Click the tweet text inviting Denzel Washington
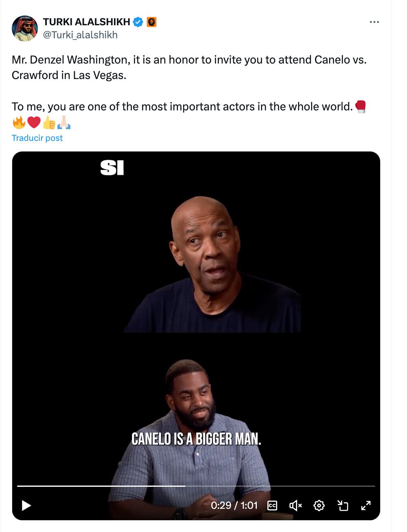407x532 pixels. pos(189,67)
